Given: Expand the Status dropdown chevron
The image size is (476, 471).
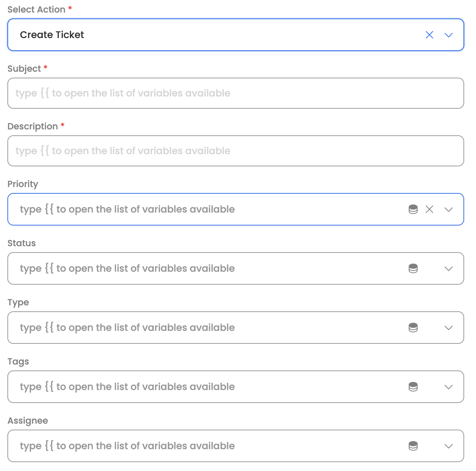Looking at the screenshot, I should pos(449,268).
